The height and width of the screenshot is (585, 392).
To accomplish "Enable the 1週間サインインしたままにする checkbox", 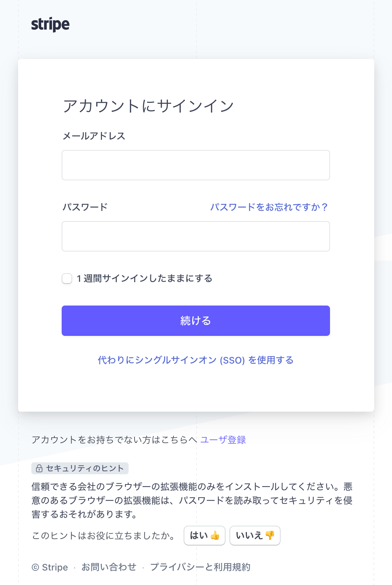I will [67, 278].
